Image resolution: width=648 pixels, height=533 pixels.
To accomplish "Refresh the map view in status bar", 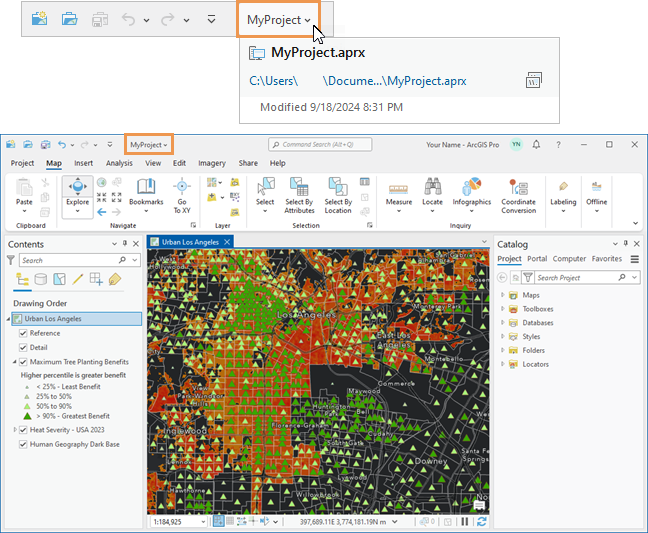I will click(x=481, y=521).
